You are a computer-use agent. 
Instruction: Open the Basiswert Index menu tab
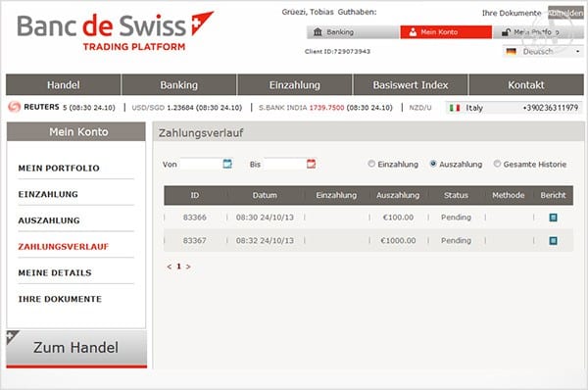(x=411, y=84)
